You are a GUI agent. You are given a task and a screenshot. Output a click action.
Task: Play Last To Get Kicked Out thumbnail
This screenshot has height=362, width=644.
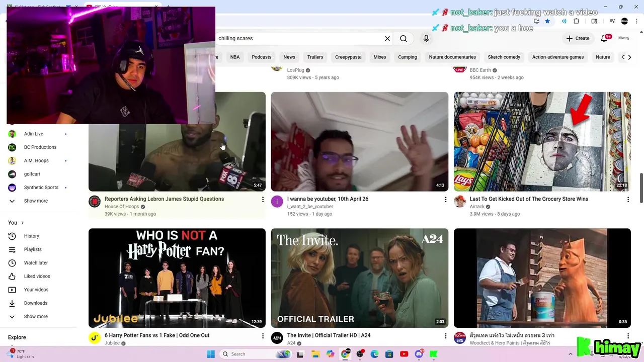(x=542, y=141)
